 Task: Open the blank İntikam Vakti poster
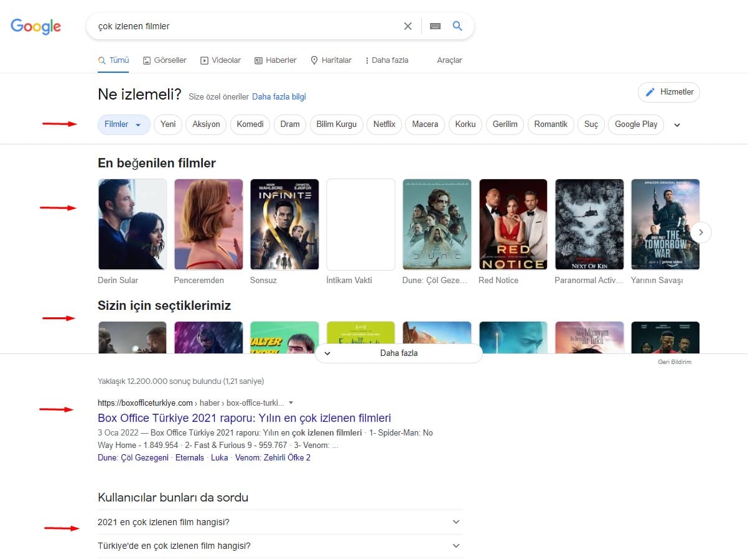pos(361,225)
